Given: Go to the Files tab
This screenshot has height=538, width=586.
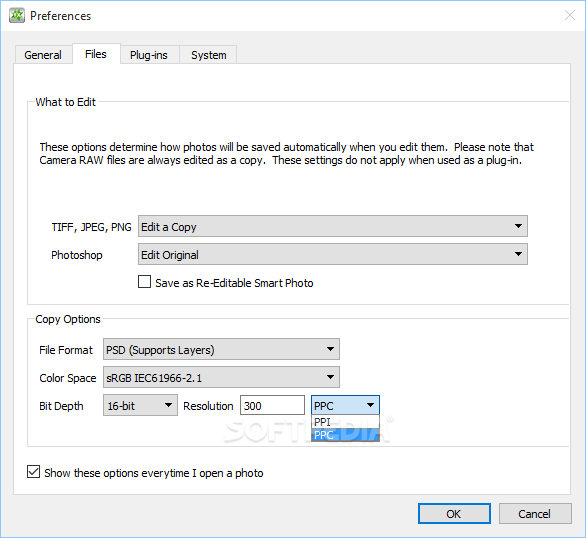Looking at the screenshot, I should (x=96, y=54).
